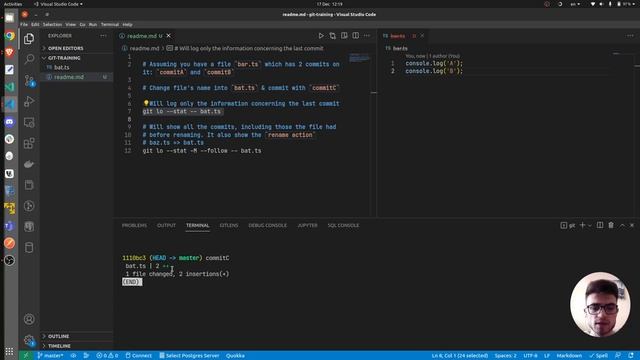Image resolution: width=640 pixels, height=360 pixels.
Task: Open more actions for readme.md editor
Action: tap(367, 36)
